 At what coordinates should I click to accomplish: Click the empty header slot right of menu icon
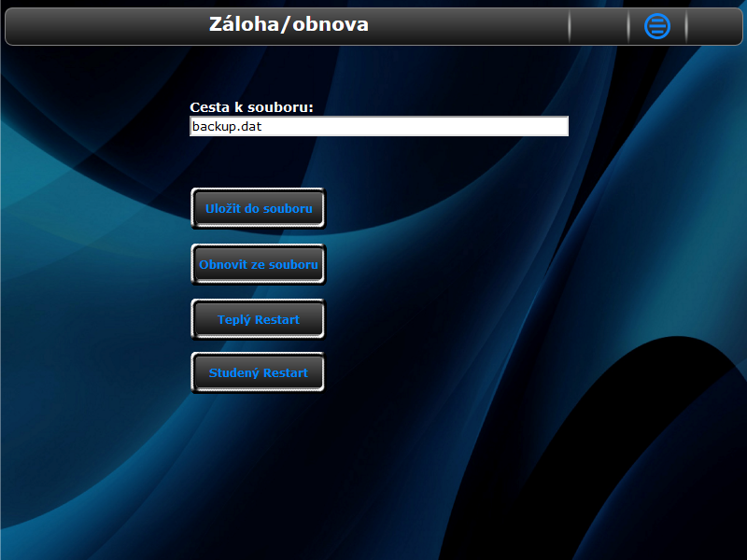(713, 26)
